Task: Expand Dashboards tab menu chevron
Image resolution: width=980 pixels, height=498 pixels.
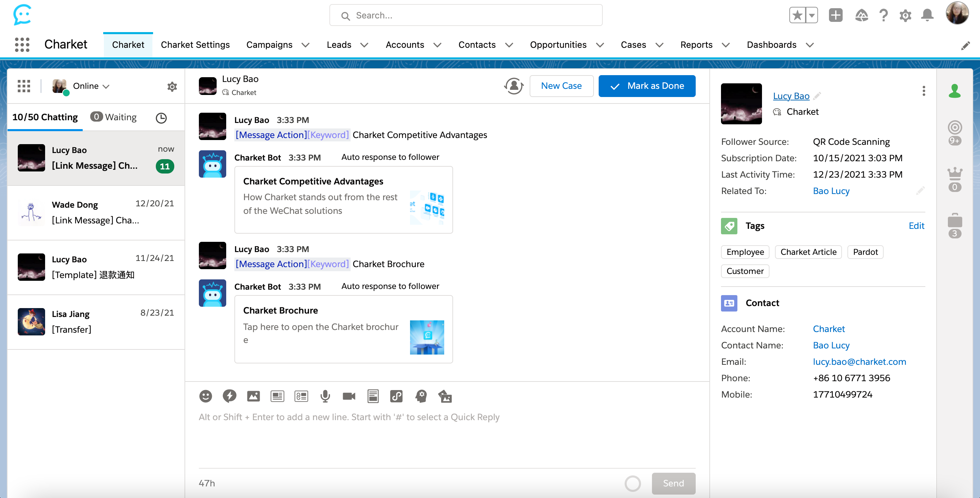Action: click(x=809, y=45)
